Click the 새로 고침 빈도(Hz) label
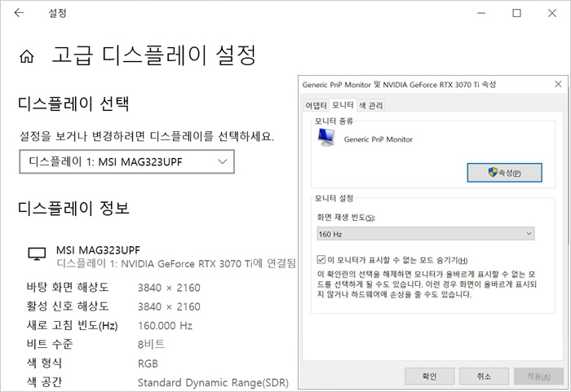The height and width of the screenshot is (392, 571). (x=72, y=325)
